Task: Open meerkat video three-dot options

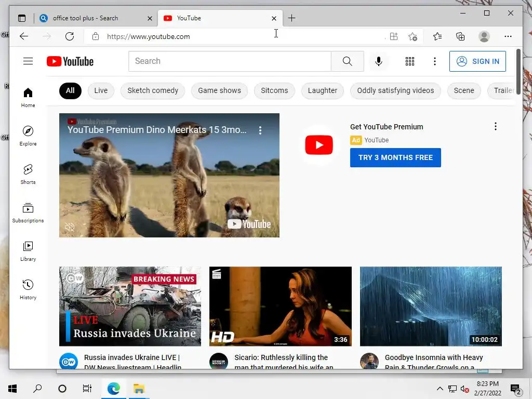Action: 260,130
